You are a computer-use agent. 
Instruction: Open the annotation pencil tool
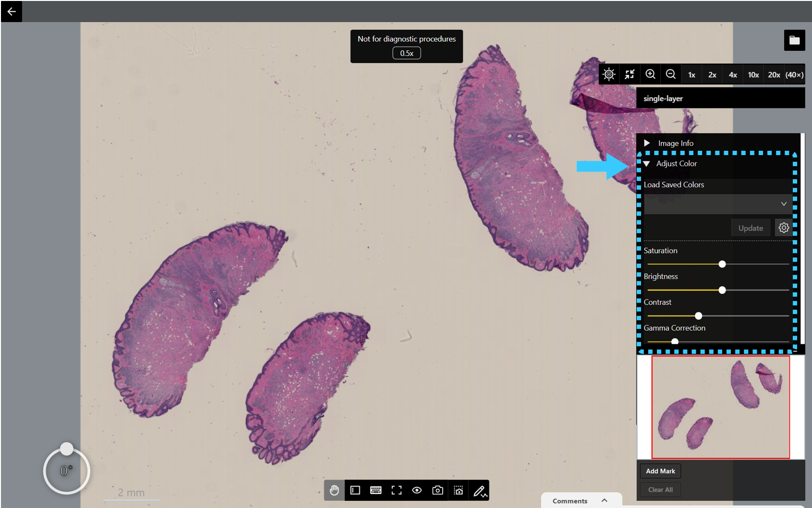(x=480, y=490)
